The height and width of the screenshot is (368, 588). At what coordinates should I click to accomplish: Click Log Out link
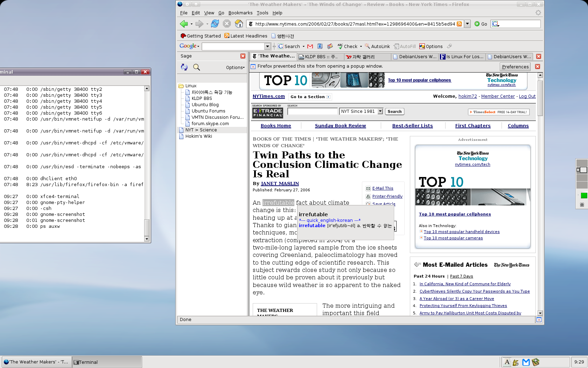[527, 96]
